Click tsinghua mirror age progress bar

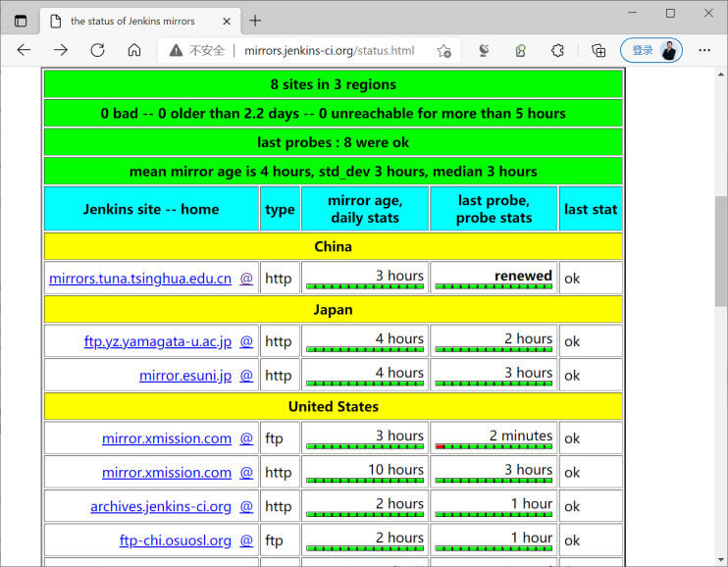[365, 286]
